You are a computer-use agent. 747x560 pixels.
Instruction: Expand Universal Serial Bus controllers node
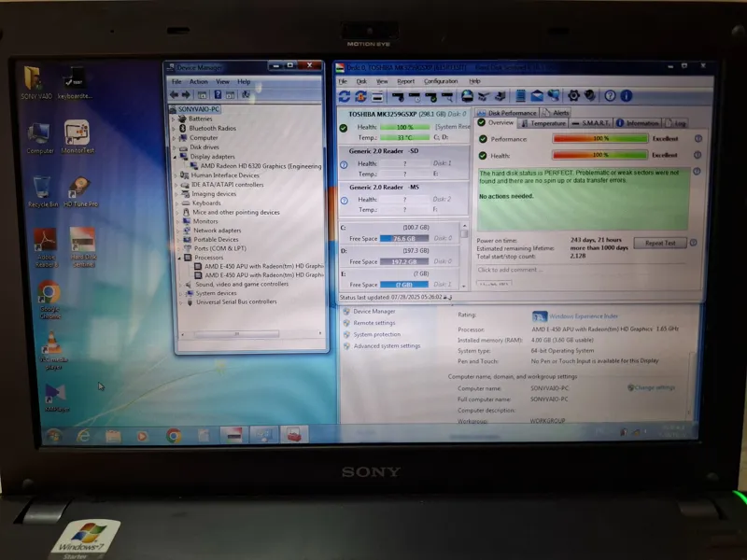181,301
